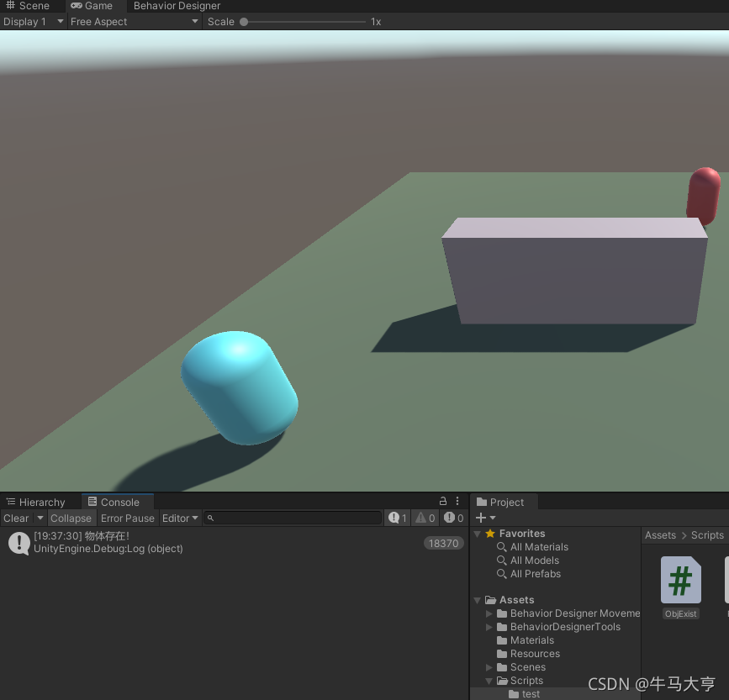Collapse the Scripts folder
The image size is (729, 700).
click(489, 681)
